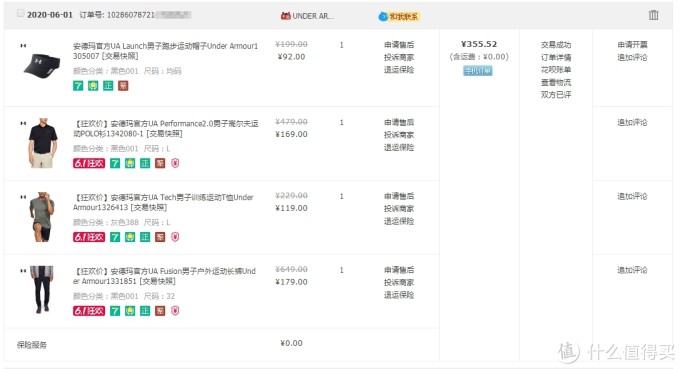
Task: Click 追加评论 in the POLO shirt row
Action: click(632, 122)
